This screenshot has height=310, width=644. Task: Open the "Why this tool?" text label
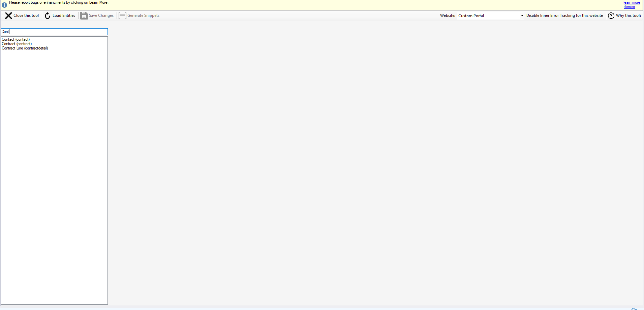tap(628, 15)
